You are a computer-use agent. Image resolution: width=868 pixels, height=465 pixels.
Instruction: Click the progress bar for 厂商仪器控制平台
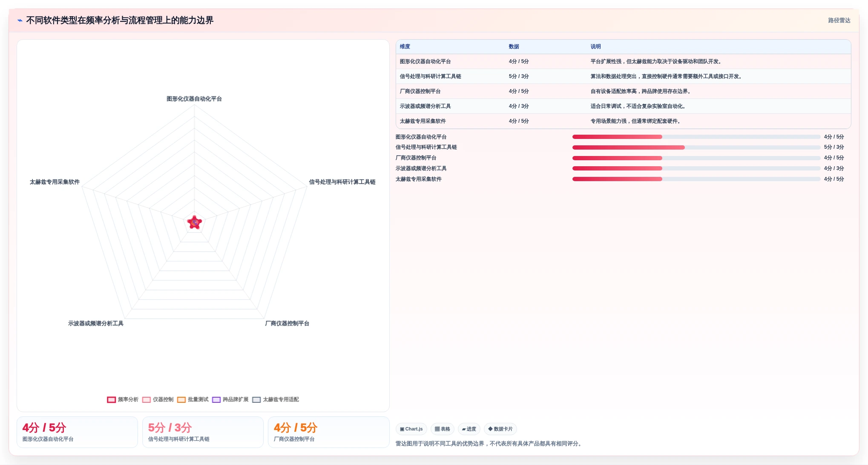(696, 158)
